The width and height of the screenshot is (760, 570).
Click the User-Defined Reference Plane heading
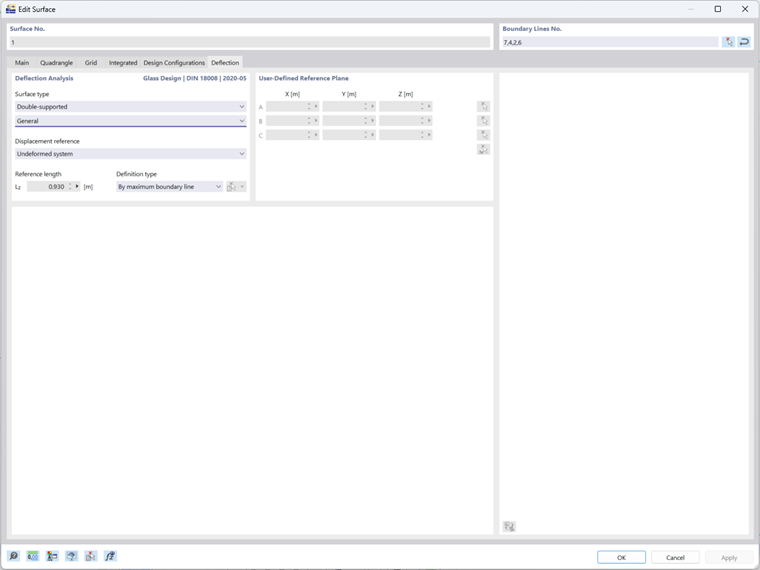pos(303,78)
